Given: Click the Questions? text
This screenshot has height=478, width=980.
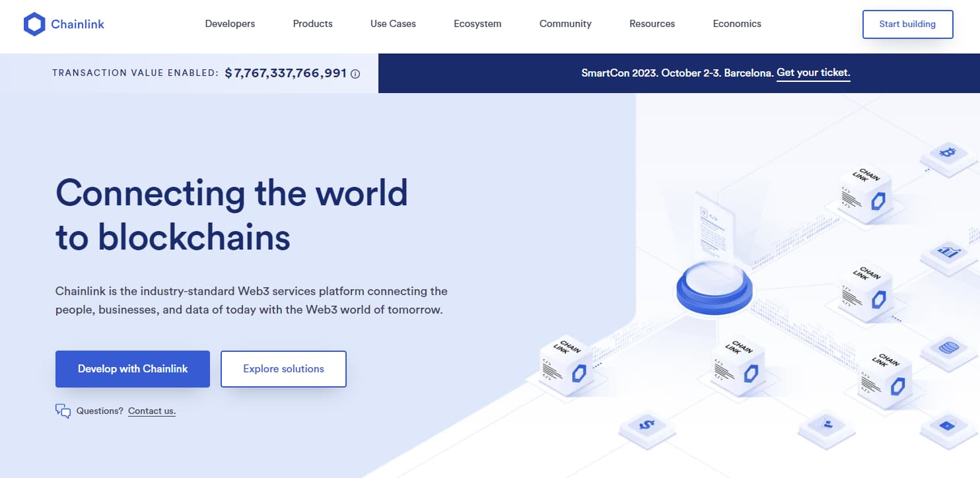Looking at the screenshot, I should pos(100,411).
